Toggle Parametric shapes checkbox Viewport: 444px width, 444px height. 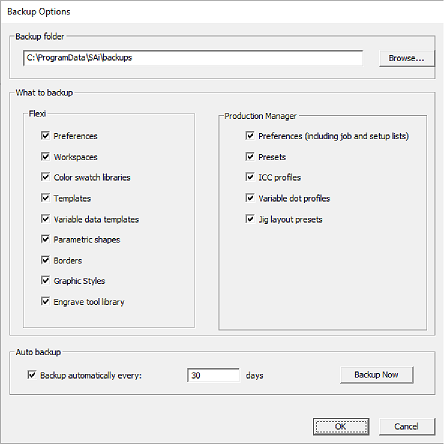pos(45,239)
